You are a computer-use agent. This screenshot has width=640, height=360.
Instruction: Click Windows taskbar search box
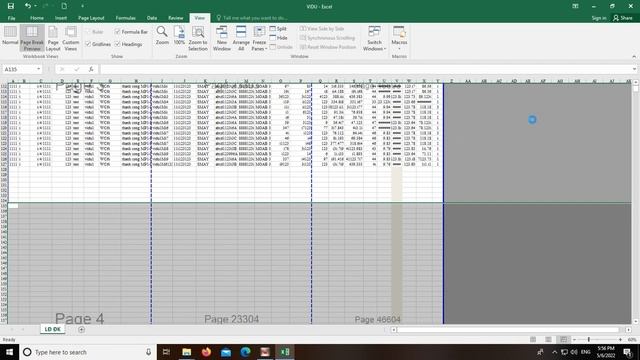click(88, 352)
